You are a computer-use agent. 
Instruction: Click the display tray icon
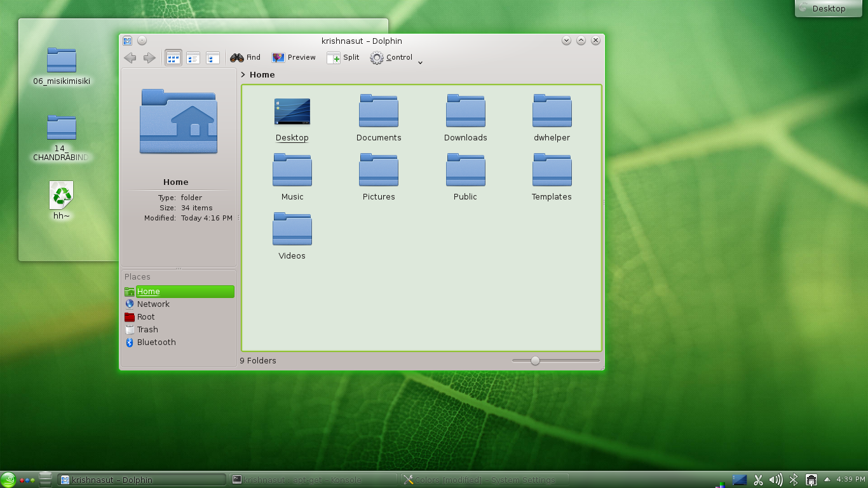(x=740, y=480)
